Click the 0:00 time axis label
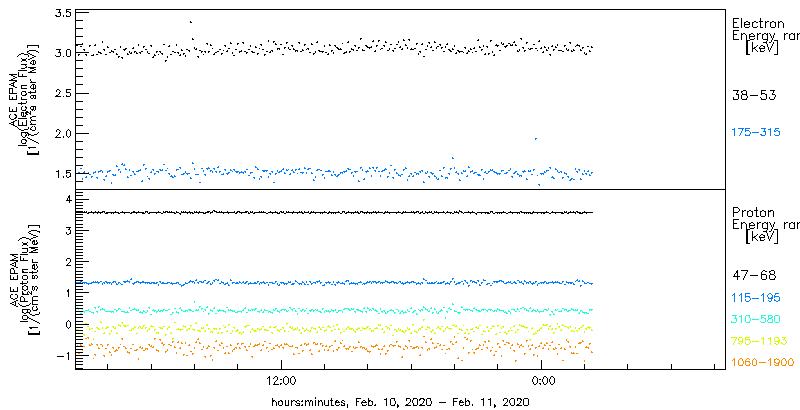 pos(542,381)
